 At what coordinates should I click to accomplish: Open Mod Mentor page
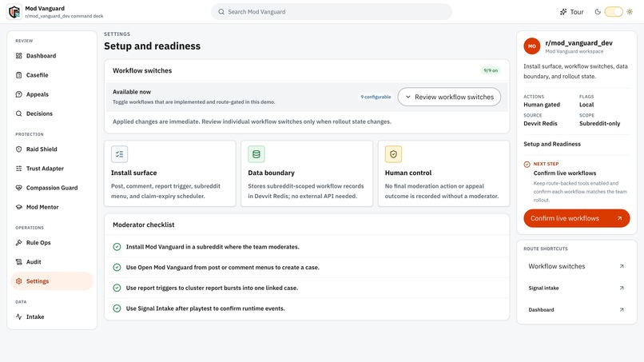pos(52,207)
